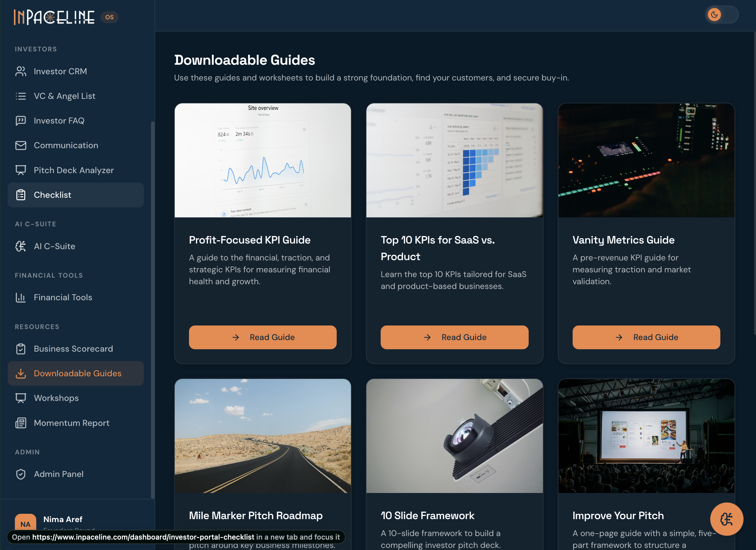Read the Profit-Focused KPI Guide
Image resolution: width=756 pixels, height=550 pixels.
click(x=263, y=337)
